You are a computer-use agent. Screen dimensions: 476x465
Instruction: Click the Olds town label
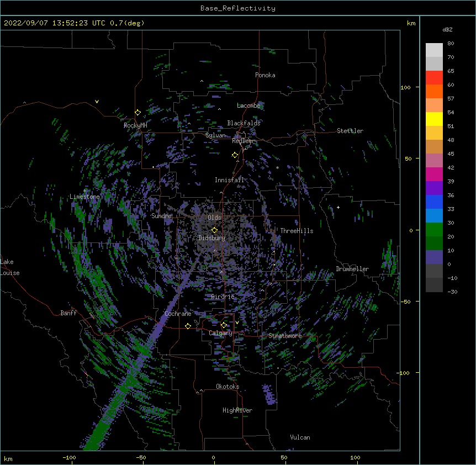(x=214, y=218)
